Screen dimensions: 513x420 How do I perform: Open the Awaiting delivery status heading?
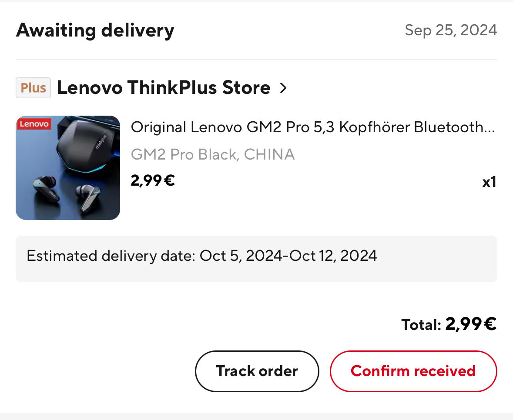[95, 30]
